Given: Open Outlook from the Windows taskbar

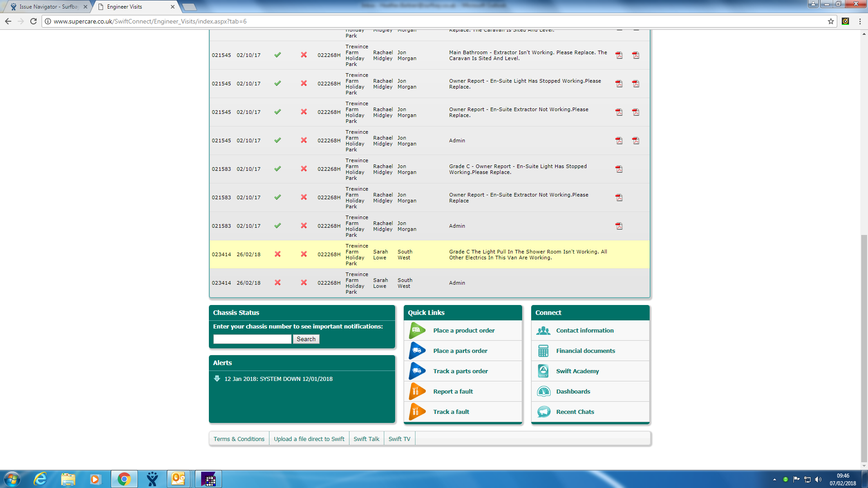Looking at the screenshot, I should tap(178, 479).
